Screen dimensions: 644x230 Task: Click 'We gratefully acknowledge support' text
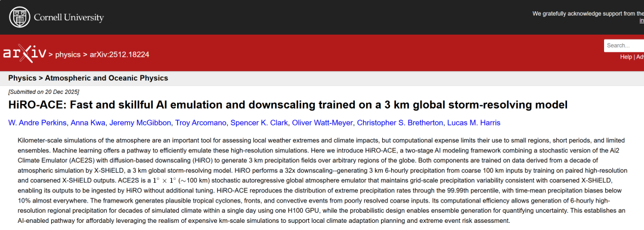coord(588,14)
